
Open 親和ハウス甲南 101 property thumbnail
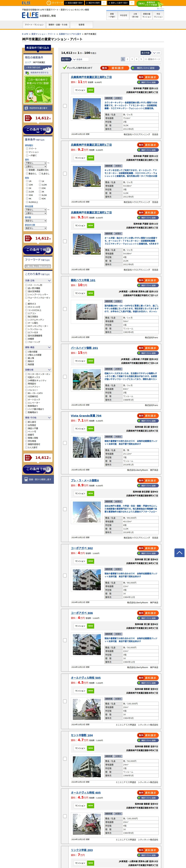(x=87, y=312)
